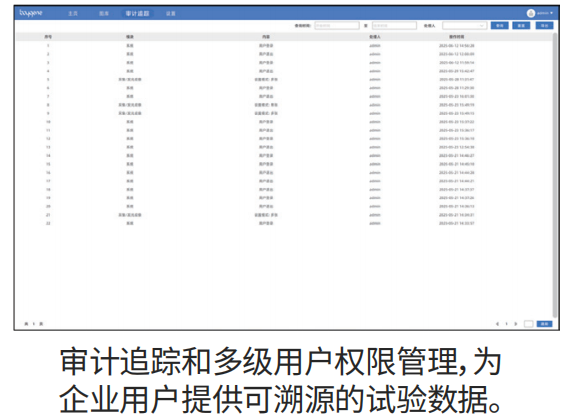Viewport: 570px width, 417px height.
Task: Click the total pages text at the table bottom
Action: (x=33, y=324)
